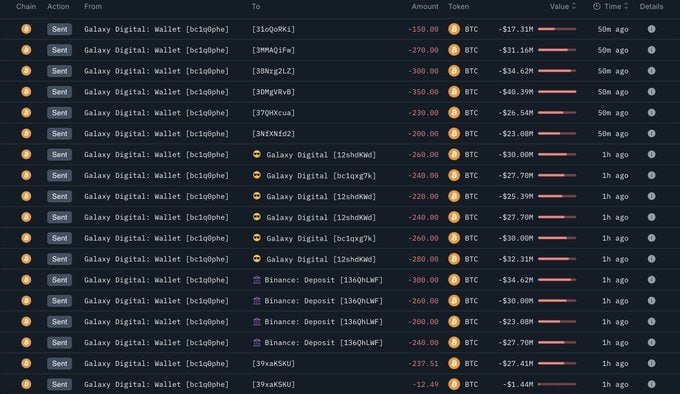Click amount -12.49
The width and height of the screenshot is (680, 394).
point(425,384)
